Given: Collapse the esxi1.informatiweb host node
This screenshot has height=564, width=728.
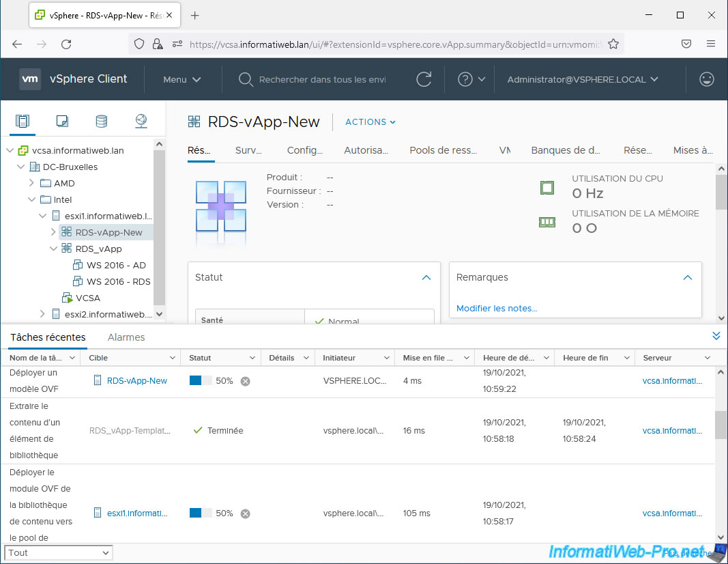Looking at the screenshot, I should click(x=43, y=216).
